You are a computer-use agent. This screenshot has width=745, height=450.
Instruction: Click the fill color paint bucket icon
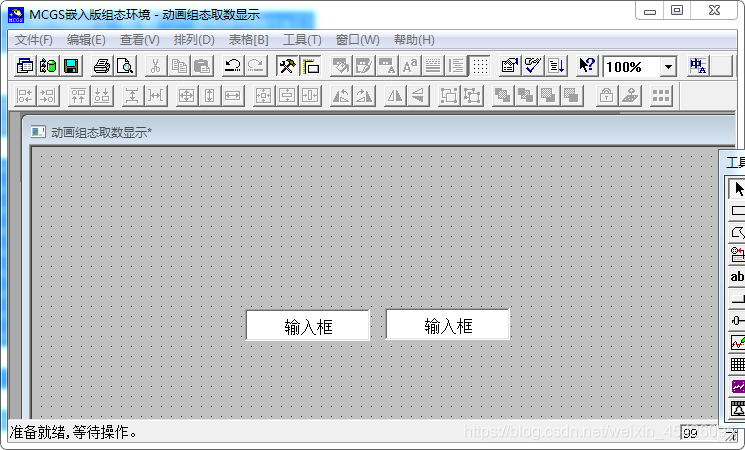[341, 66]
